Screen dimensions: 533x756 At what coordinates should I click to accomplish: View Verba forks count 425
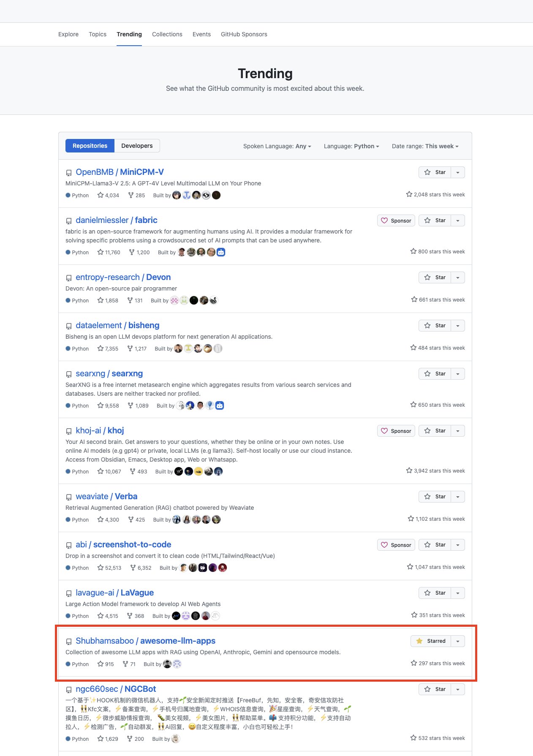pyautogui.click(x=136, y=519)
